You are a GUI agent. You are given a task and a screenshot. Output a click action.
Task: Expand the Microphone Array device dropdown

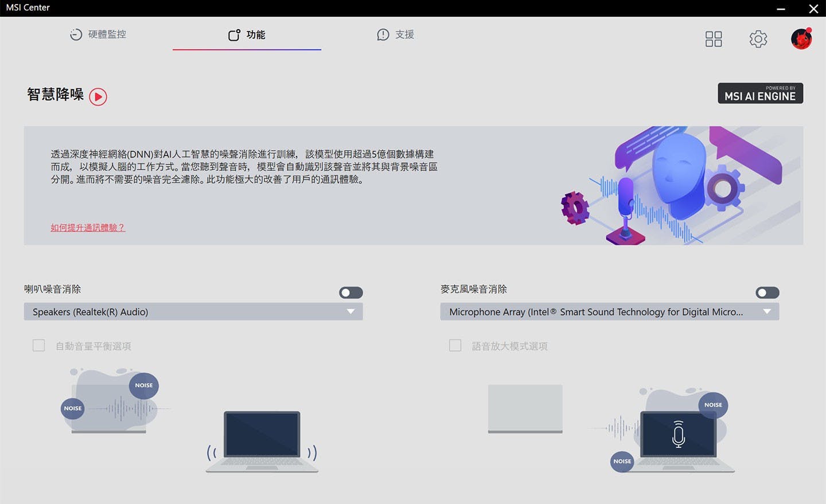610,312
